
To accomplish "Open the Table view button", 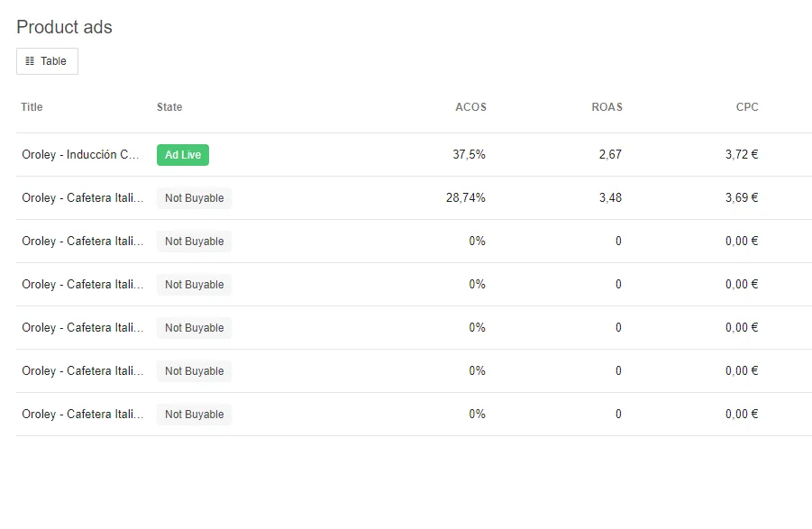I will pos(47,61).
